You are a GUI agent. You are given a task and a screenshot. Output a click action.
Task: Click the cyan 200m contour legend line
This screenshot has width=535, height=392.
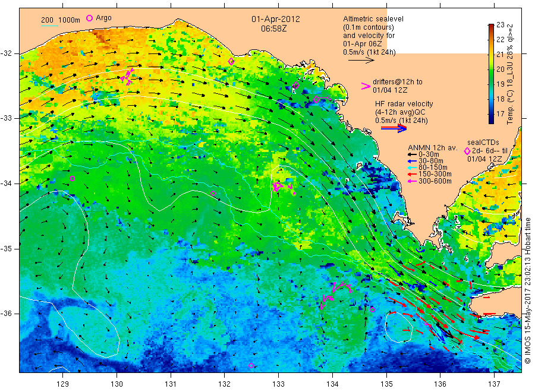pos(50,25)
